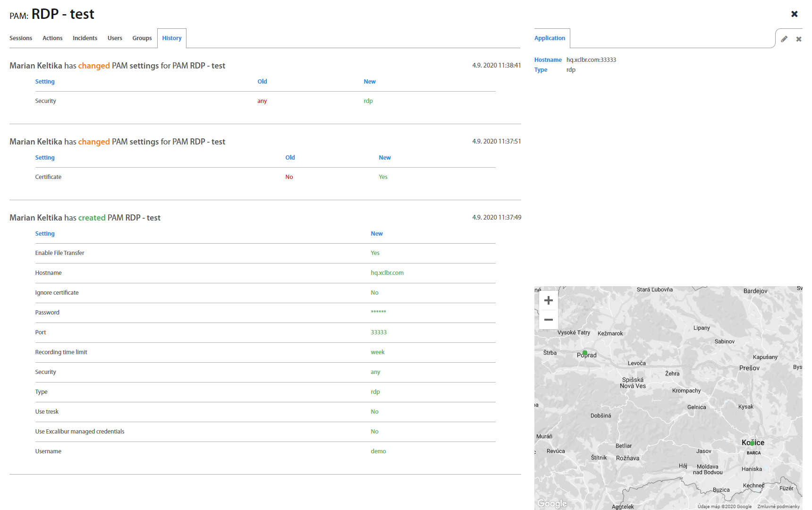
Task: Go to the Incidents tab
Action: [x=85, y=38]
